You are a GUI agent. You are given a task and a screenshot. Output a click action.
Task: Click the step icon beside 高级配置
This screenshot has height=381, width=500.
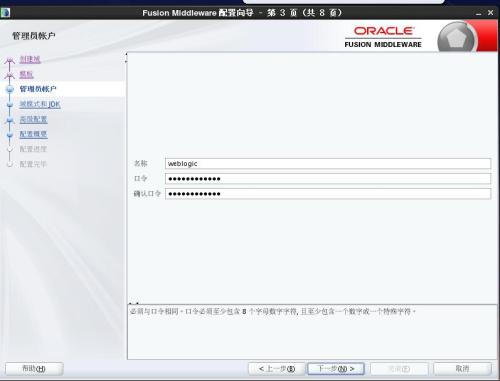pyautogui.click(x=10, y=120)
